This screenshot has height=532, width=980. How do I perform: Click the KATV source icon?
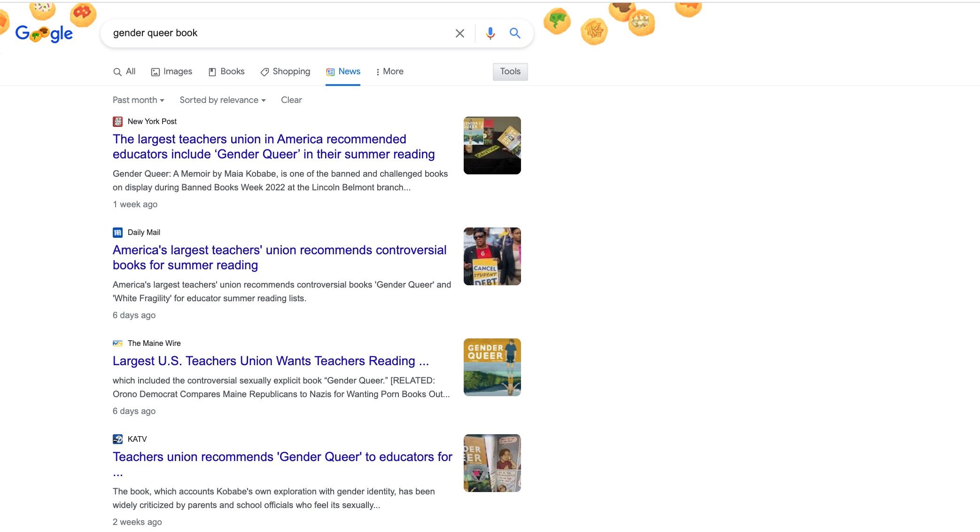point(117,439)
